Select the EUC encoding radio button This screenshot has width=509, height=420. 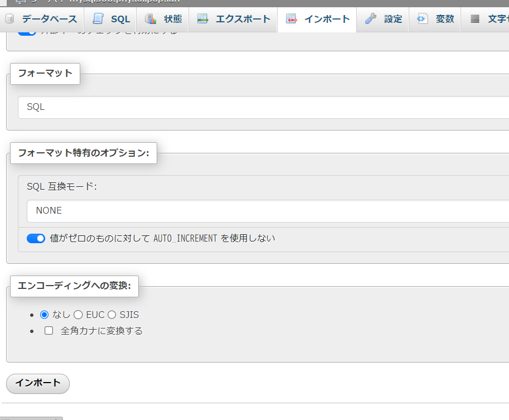78,315
